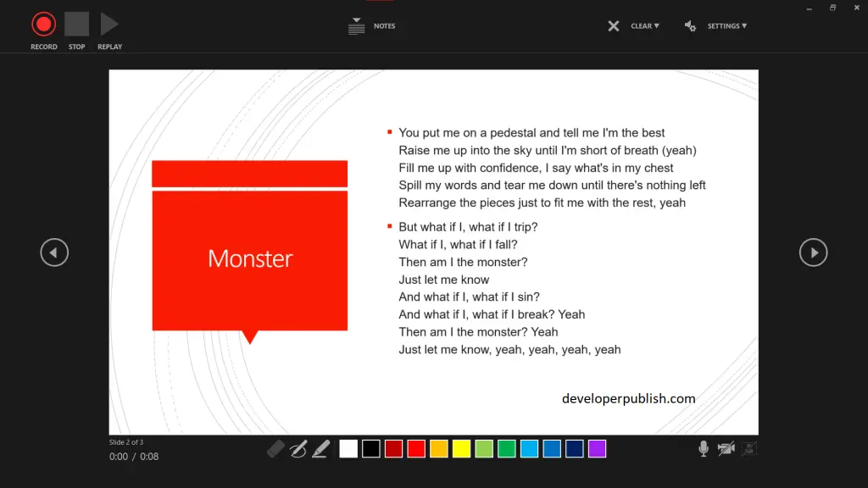Click 'But what if I, what if I trip?' line

coord(468,227)
